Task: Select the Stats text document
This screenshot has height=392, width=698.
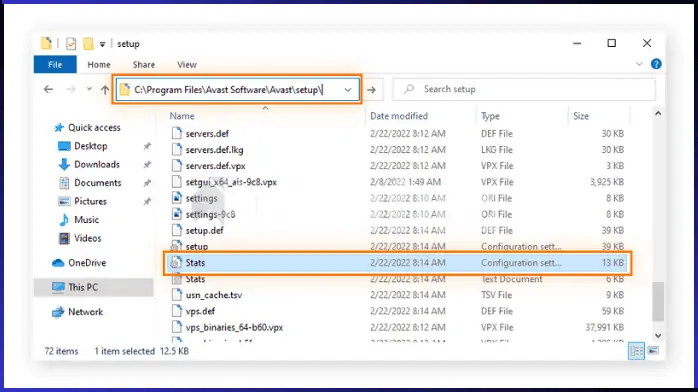Action: click(x=195, y=279)
